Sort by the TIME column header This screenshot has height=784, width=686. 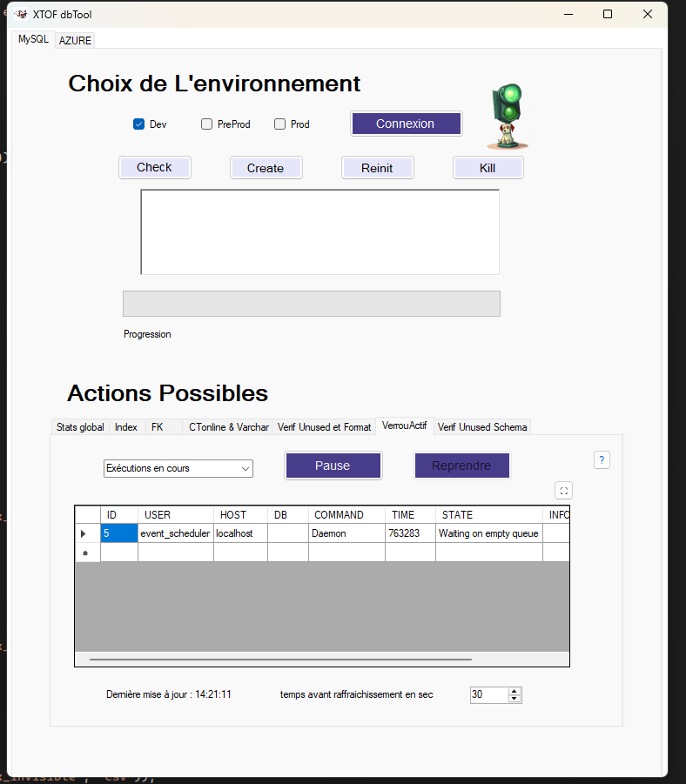click(410, 514)
